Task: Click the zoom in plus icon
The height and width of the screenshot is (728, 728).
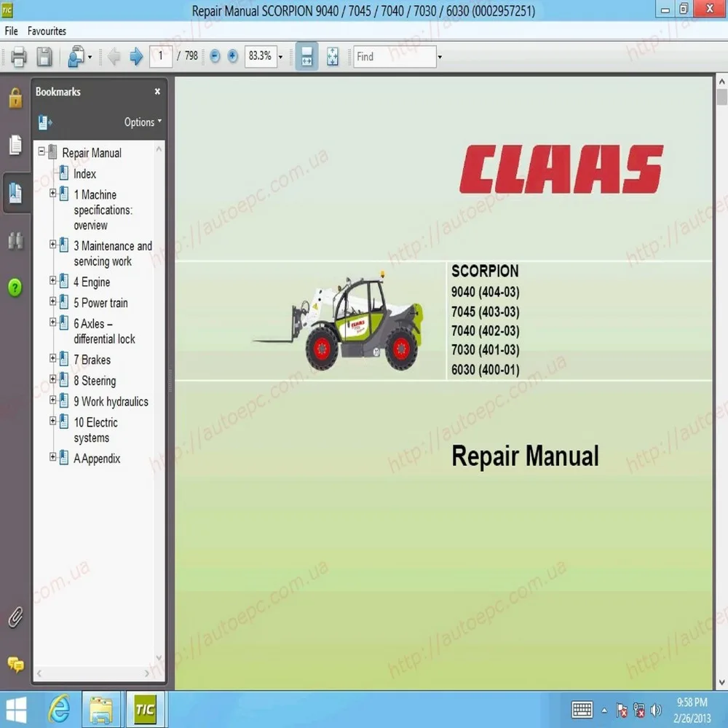Action: [233, 56]
